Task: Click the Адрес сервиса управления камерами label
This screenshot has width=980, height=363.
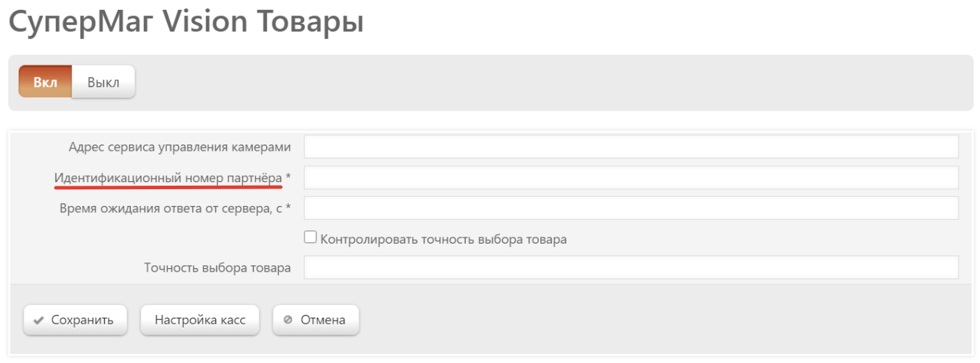Action: [180, 147]
